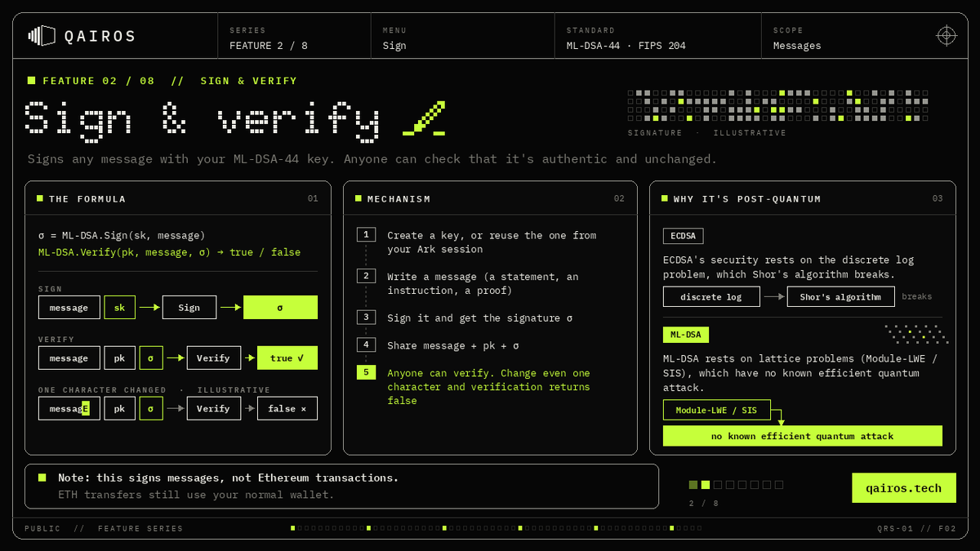Select "Sign it and get the signature σ"
This screenshot has height=551, width=980.
click(x=480, y=318)
